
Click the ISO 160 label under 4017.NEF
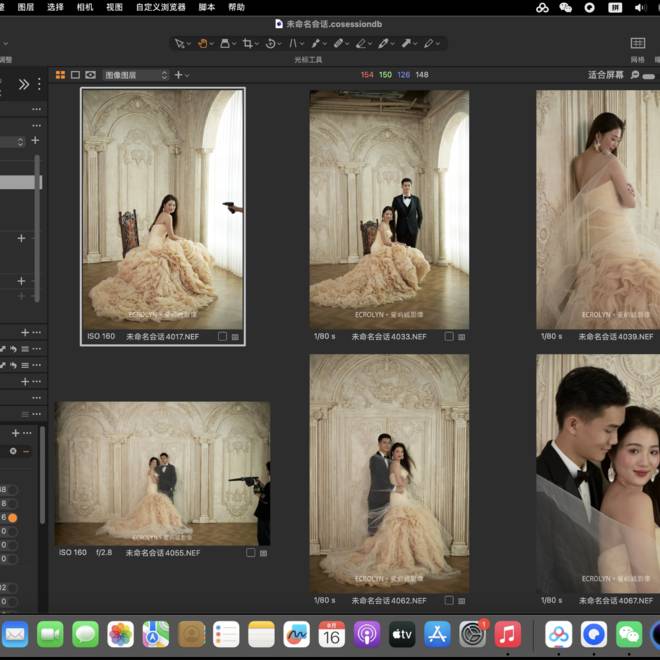[101, 336]
